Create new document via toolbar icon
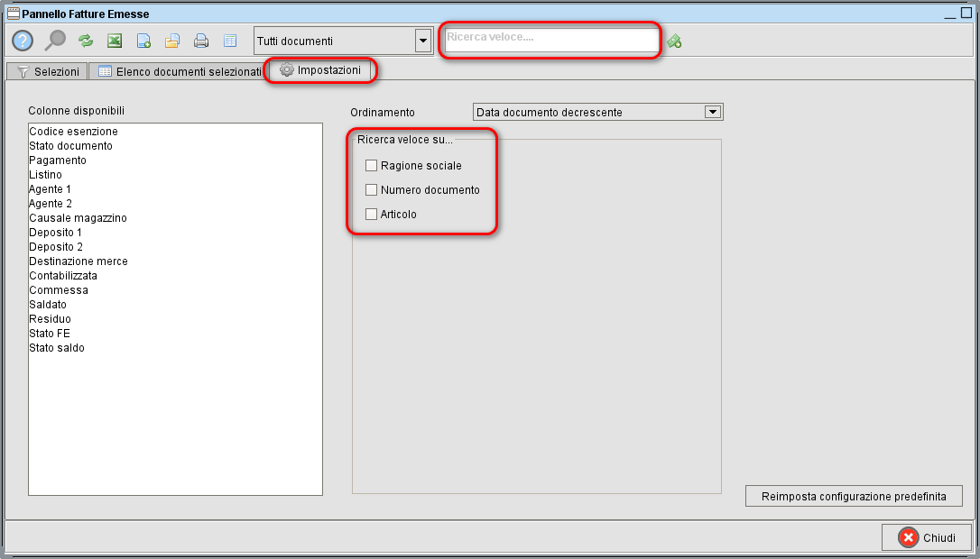 (x=143, y=40)
